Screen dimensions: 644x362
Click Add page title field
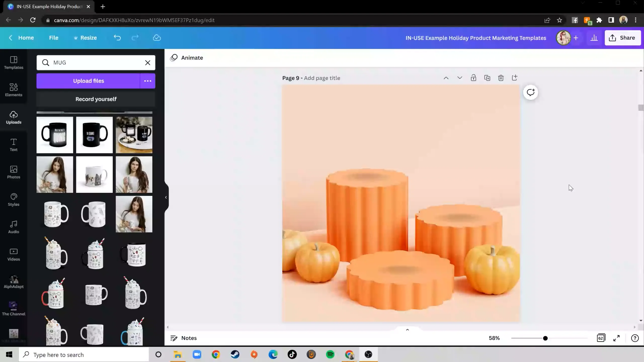[322, 78]
